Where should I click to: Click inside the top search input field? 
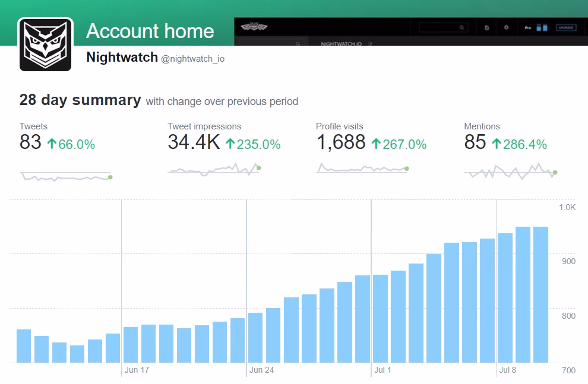pyautogui.click(x=440, y=27)
